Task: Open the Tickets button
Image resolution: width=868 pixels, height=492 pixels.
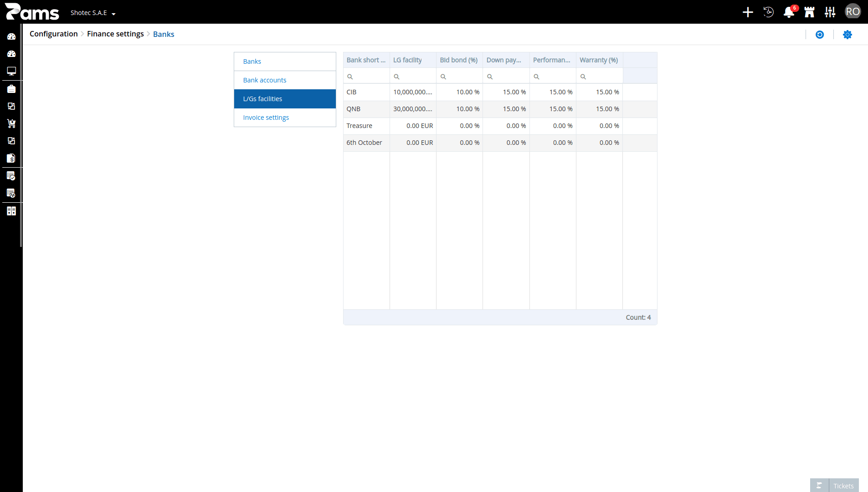Action: (x=843, y=486)
